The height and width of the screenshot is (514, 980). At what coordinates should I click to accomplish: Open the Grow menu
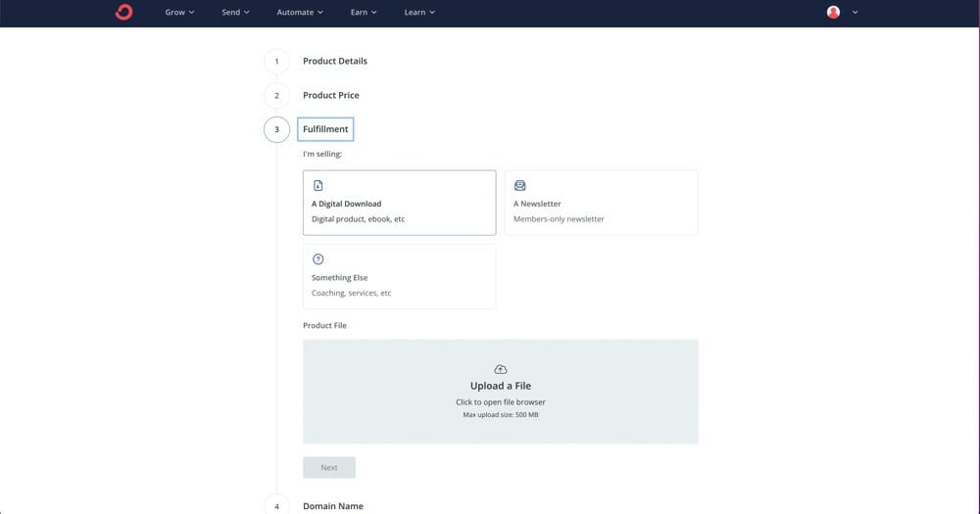coord(179,12)
